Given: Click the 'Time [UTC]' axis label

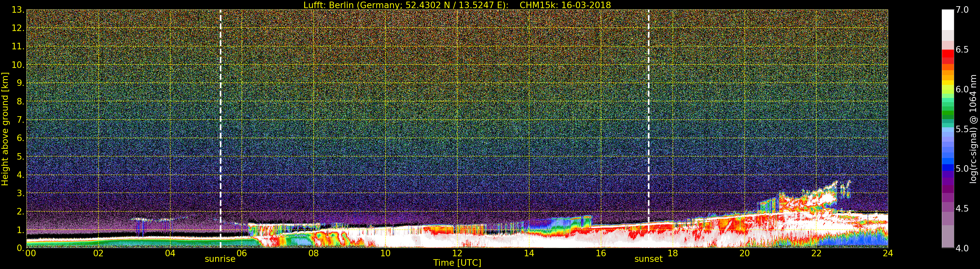Looking at the screenshot, I should tap(457, 263).
